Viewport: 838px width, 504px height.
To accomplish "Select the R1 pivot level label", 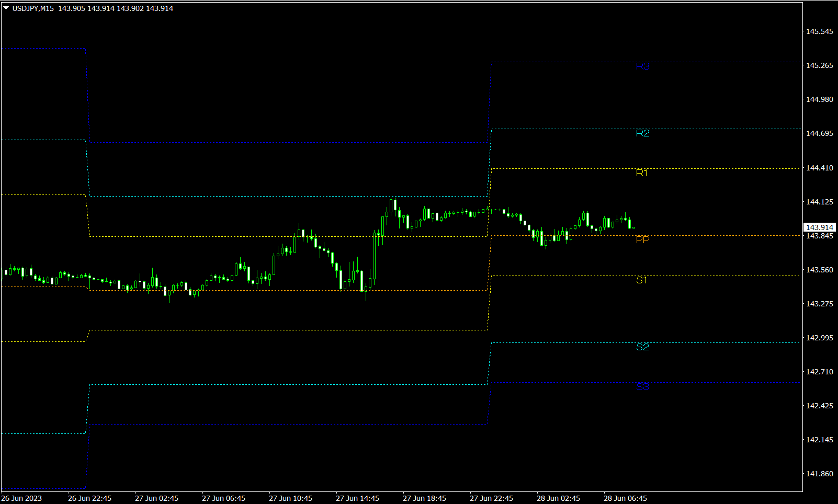I will pyautogui.click(x=642, y=173).
